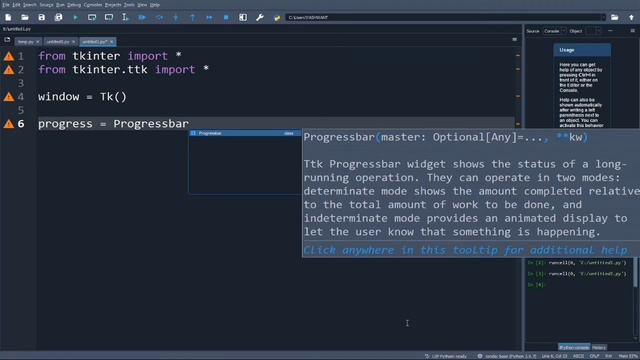
Task: Run the current cell
Action: pos(92,18)
